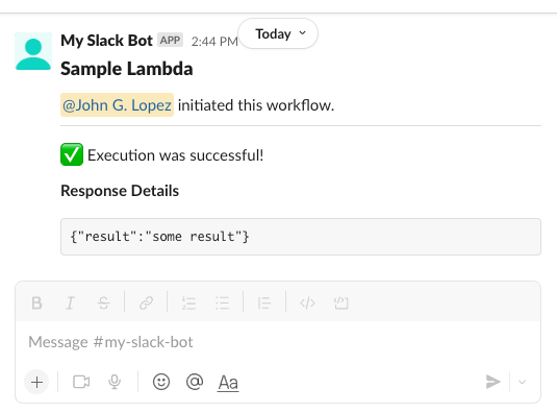Insert a code block
The image size is (558, 414).
(341, 303)
